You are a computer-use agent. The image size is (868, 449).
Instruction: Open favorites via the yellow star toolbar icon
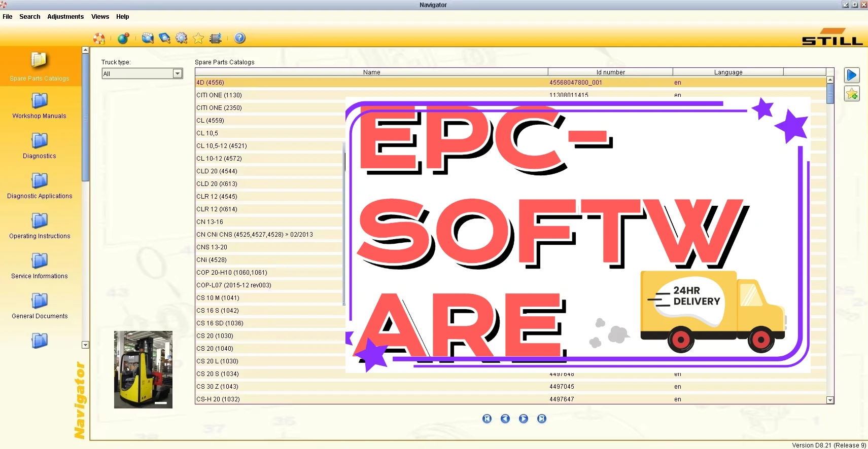point(198,39)
